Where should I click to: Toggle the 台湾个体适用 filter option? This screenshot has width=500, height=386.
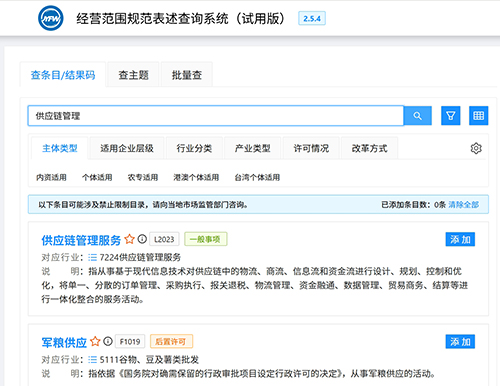(257, 177)
